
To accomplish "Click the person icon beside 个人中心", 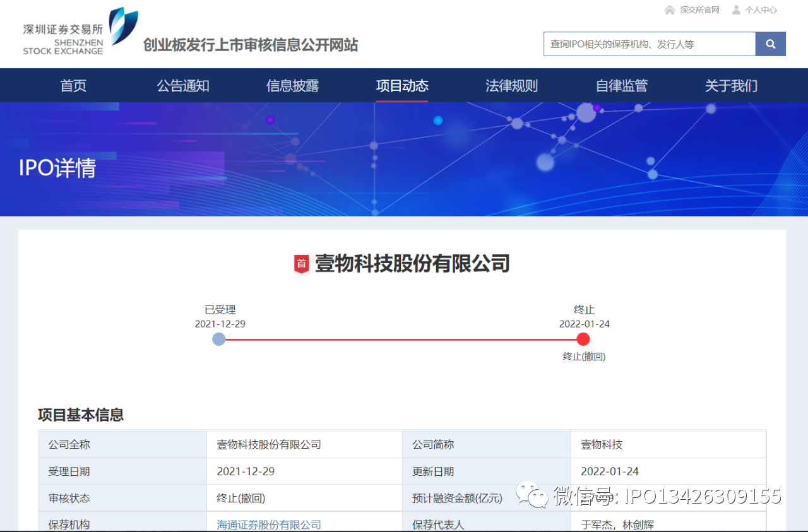I will coord(736,10).
